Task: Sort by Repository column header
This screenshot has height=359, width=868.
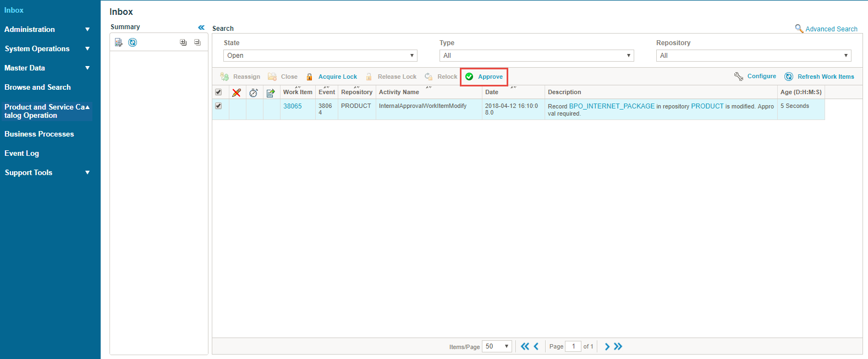Action: [356, 92]
